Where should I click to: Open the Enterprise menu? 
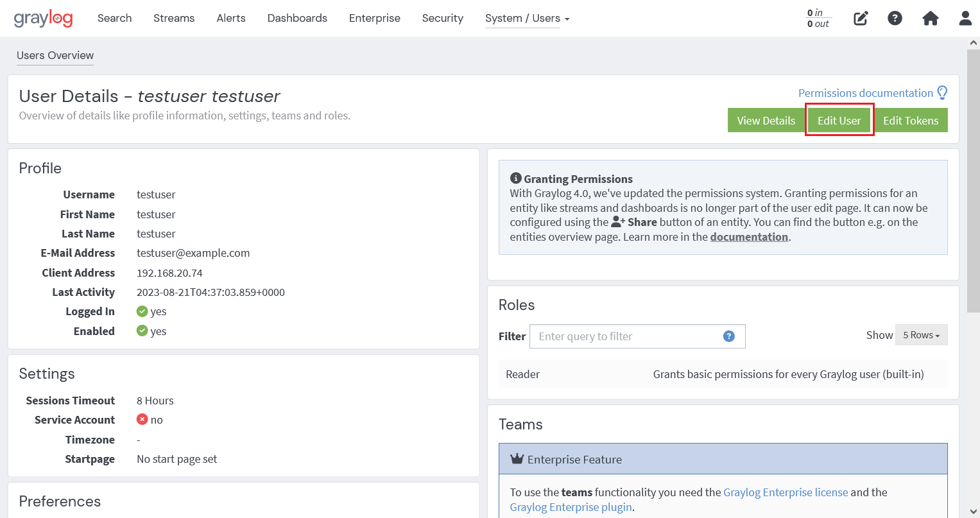click(375, 18)
